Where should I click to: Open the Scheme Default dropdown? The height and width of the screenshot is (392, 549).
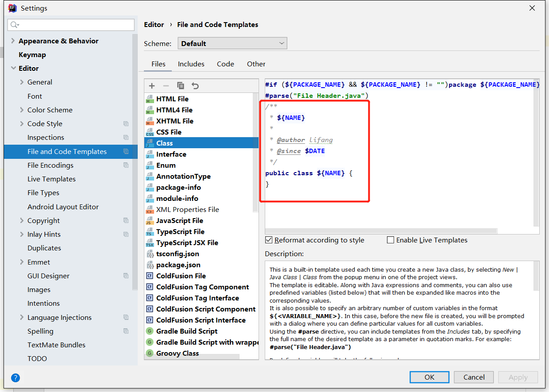pos(232,43)
